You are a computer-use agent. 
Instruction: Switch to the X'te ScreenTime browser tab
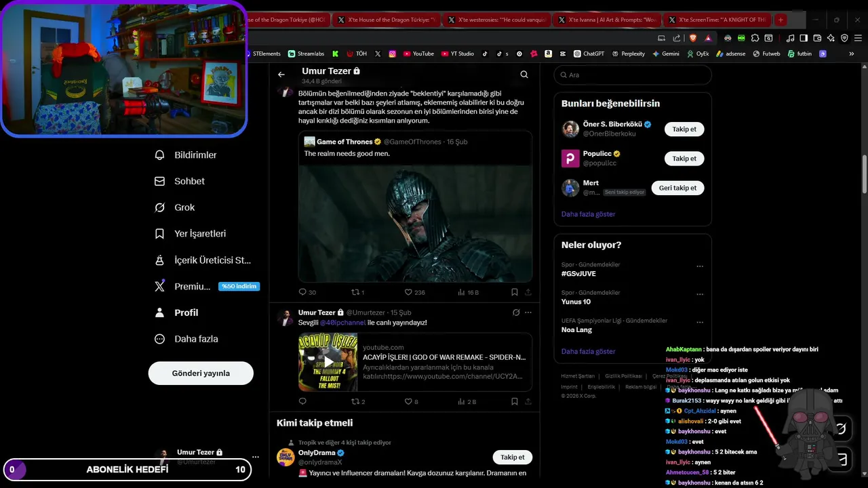click(x=717, y=20)
